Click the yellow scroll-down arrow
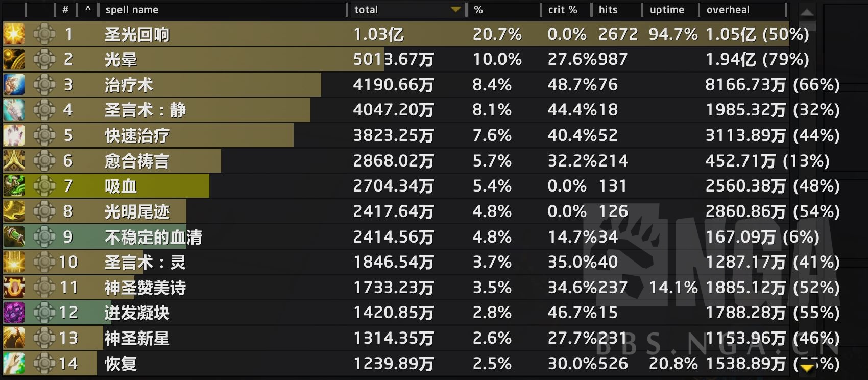The width and height of the screenshot is (868, 380). [x=807, y=368]
